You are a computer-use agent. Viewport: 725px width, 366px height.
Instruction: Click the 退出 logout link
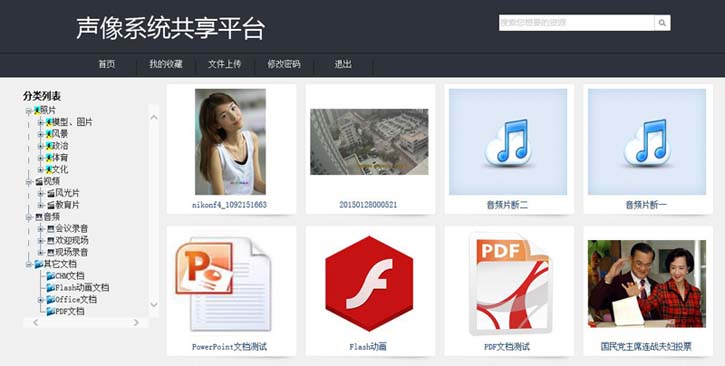click(x=343, y=64)
